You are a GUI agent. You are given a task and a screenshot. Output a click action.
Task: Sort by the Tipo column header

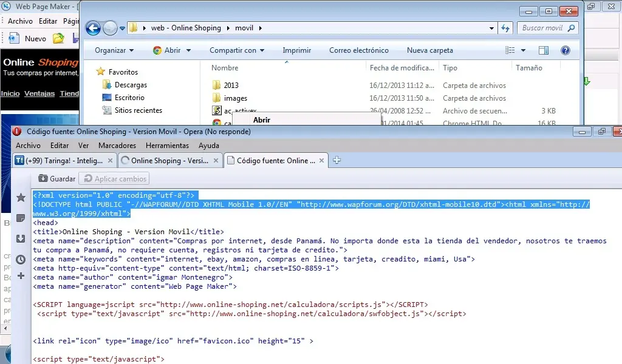click(x=450, y=68)
